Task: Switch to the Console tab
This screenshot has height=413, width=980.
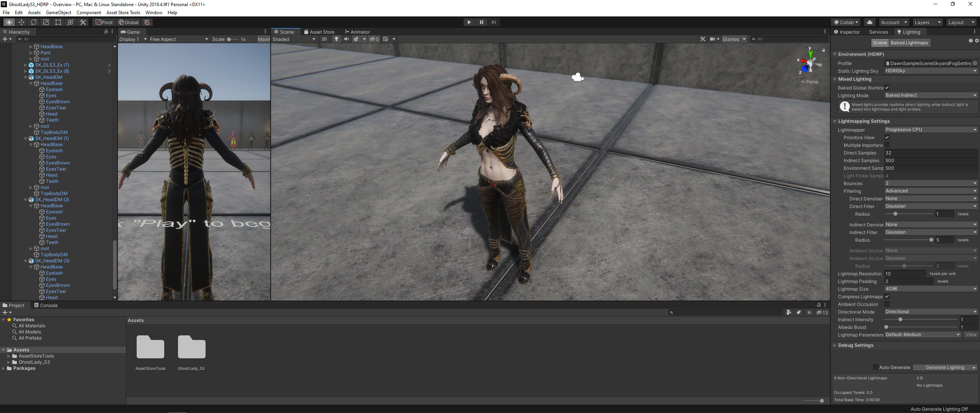Action: coord(46,305)
